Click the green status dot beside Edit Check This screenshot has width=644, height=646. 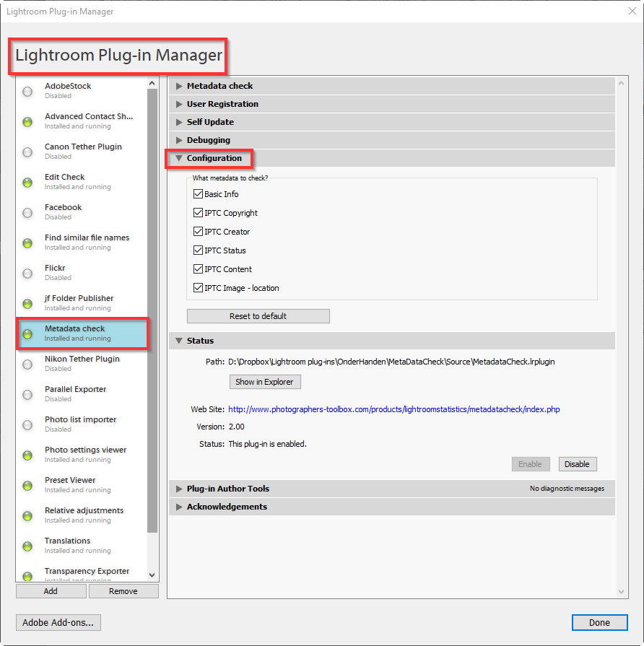point(27,183)
